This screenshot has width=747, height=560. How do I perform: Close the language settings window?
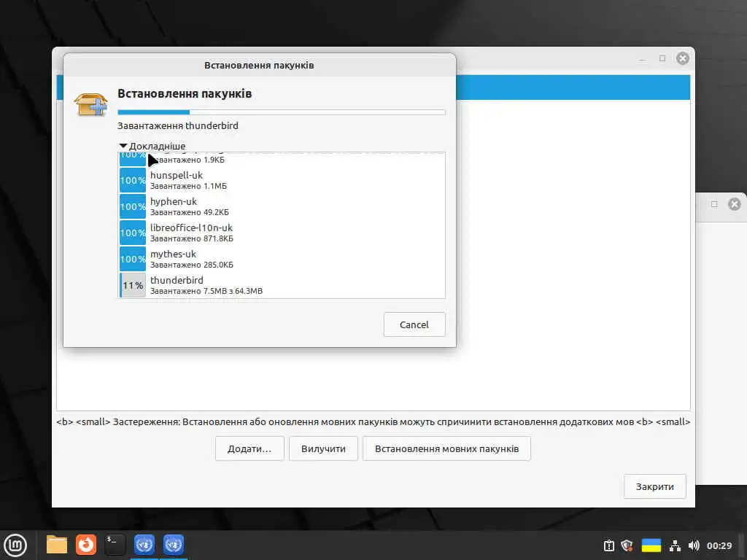pyautogui.click(x=682, y=58)
